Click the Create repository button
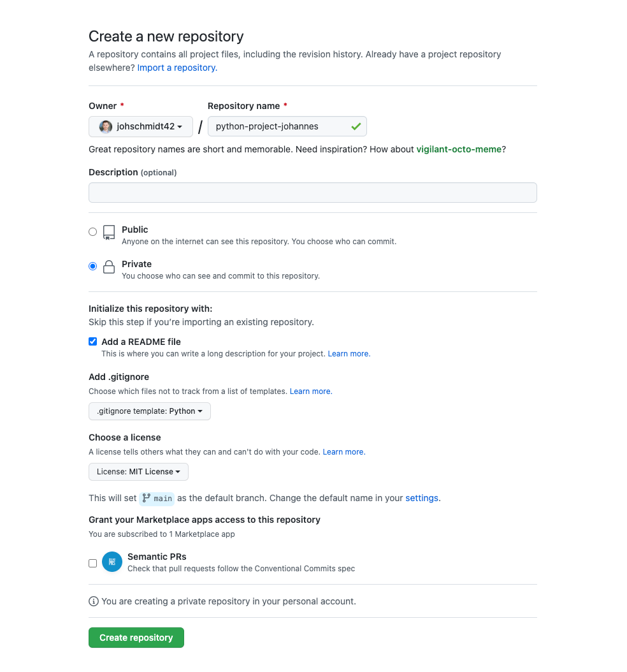 (x=136, y=638)
